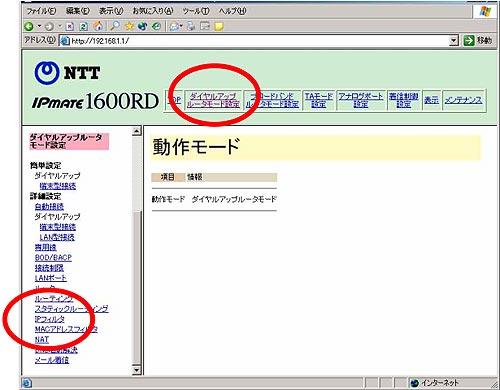The width and height of the screenshot is (500, 390).
Task: Click the browser Back arrow button
Action: pos(29,26)
